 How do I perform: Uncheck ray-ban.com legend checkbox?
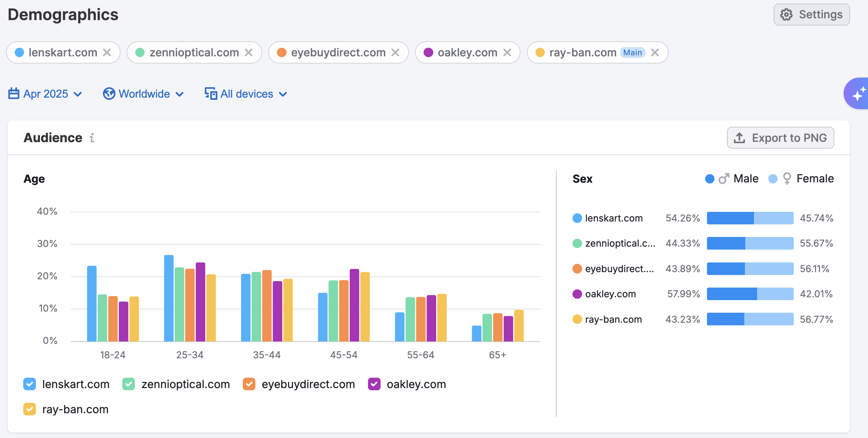[29, 409]
